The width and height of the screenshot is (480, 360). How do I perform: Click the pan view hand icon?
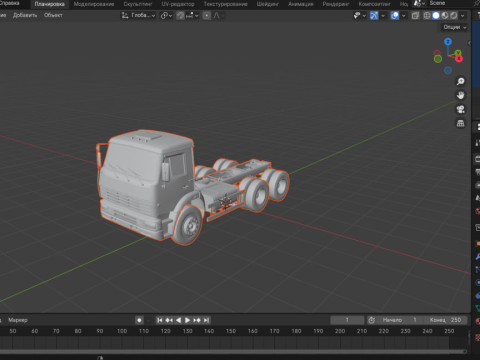click(x=460, y=95)
